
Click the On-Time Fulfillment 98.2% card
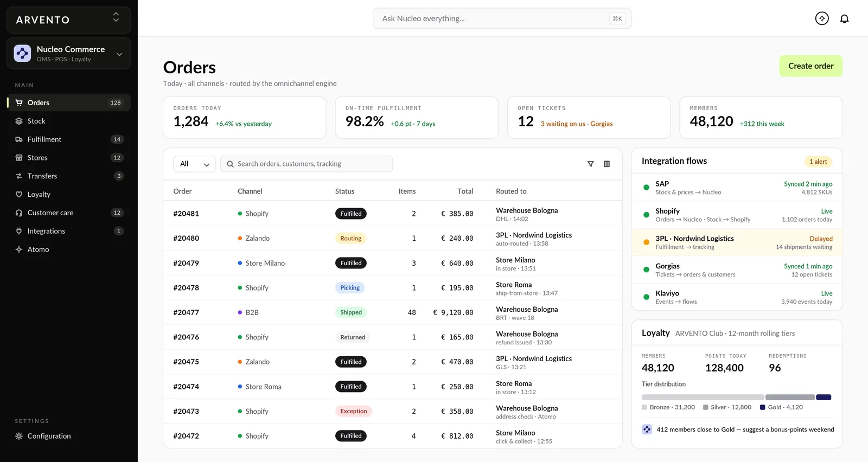tap(417, 118)
